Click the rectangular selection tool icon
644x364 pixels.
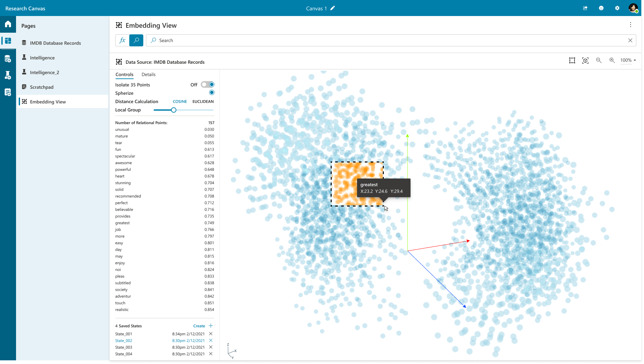point(572,60)
